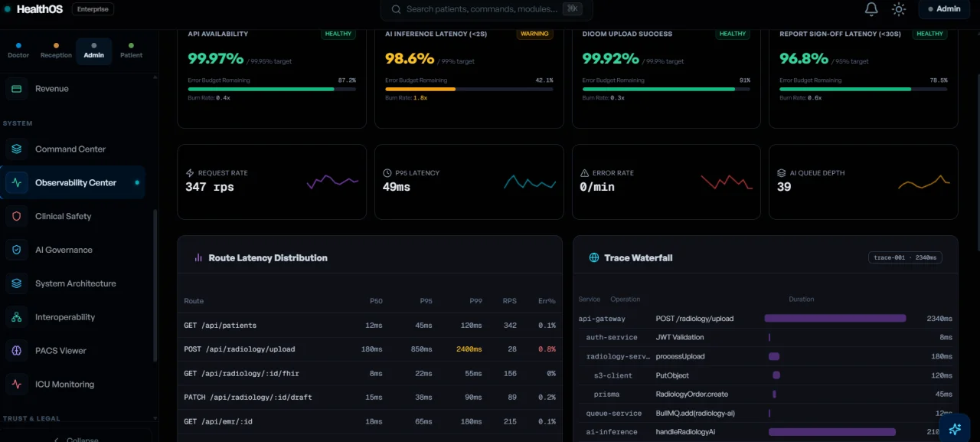Image resolution: width=980 pixels, height=442 pixels.
Task: Click the Command Center layers icon
Action: tap(17, 149)
